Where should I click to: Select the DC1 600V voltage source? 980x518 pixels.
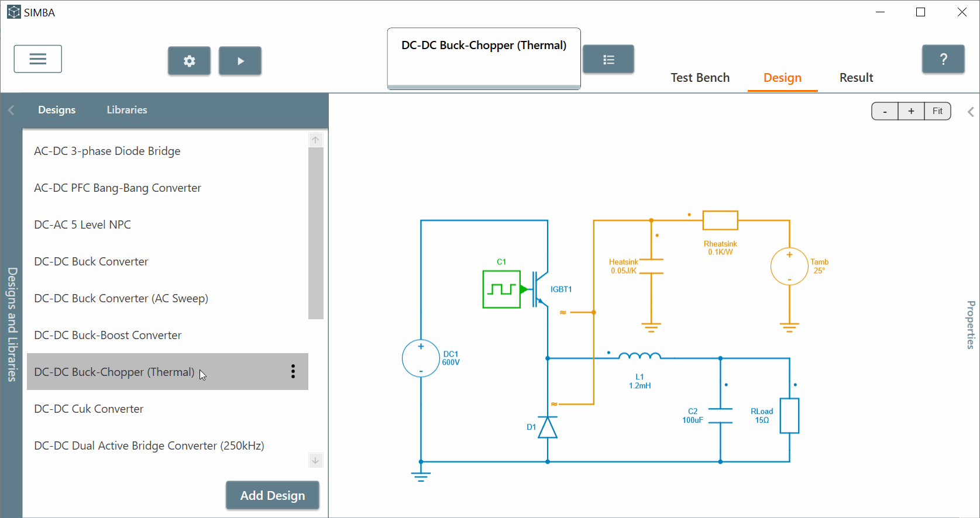(x=421, y=358)
